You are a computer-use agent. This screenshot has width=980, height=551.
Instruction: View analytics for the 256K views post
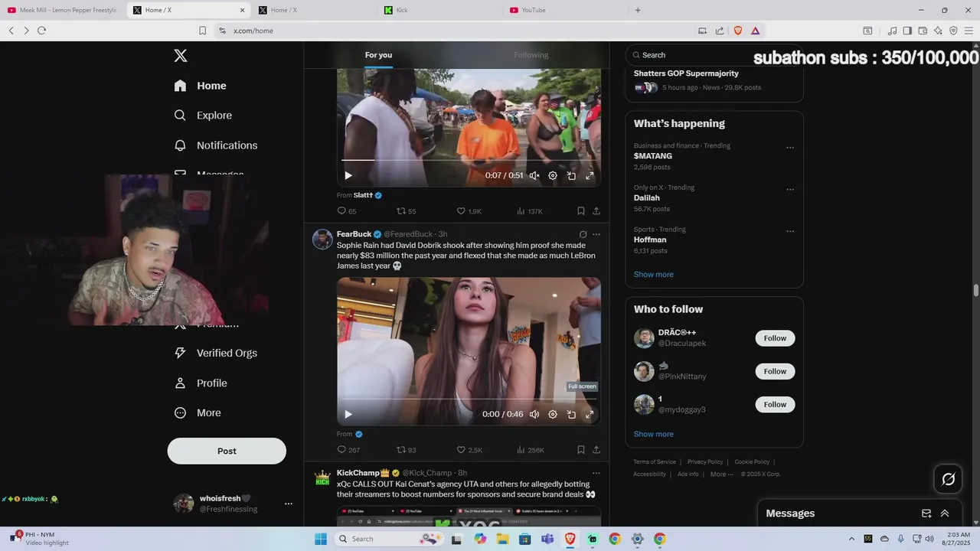(x=530, y=450)
